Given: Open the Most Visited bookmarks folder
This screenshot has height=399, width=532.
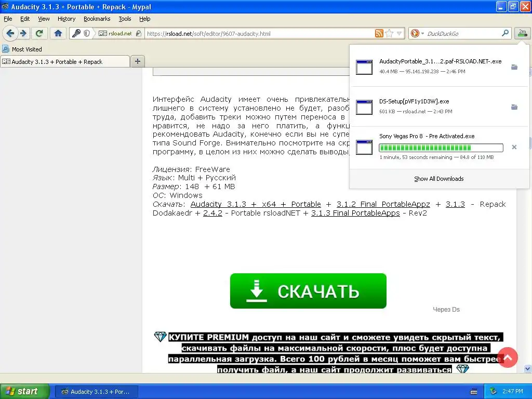Looking at the screenshot, I should (22, 49).
